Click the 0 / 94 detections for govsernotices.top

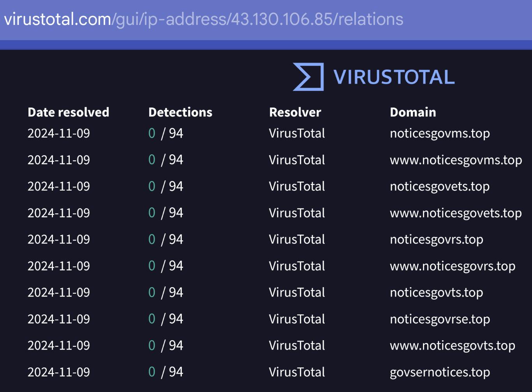(166, 372)
